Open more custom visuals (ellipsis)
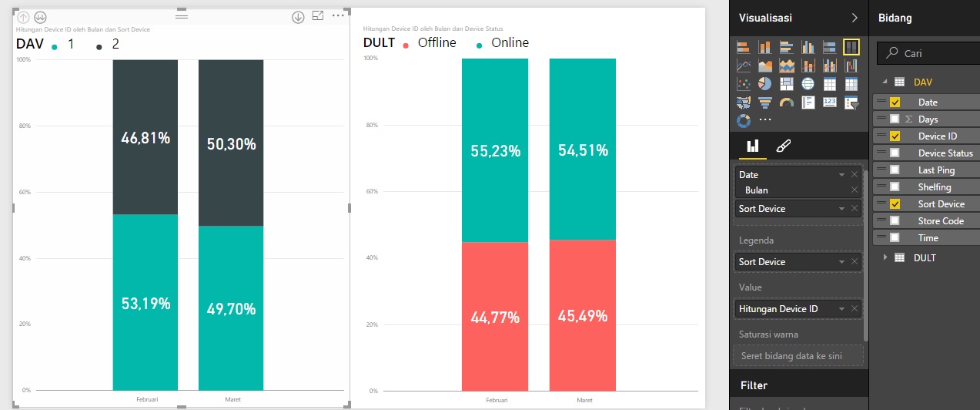The image size is (980, 410). coord(765,120)
